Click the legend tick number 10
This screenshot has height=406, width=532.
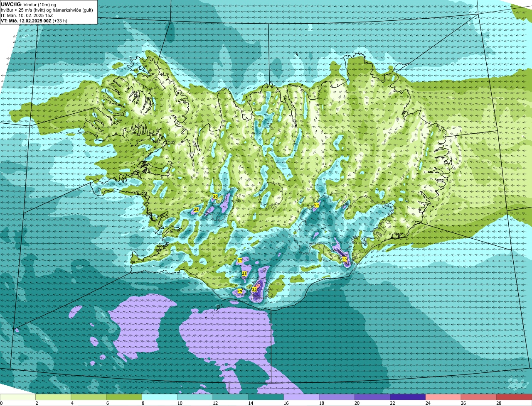(x=179, y=403)
